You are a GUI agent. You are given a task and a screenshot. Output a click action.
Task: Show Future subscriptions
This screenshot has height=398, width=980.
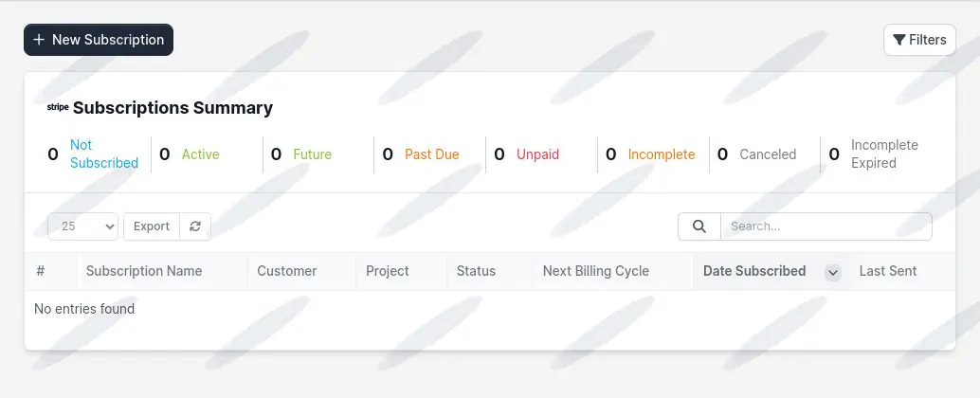click(312, 154)
